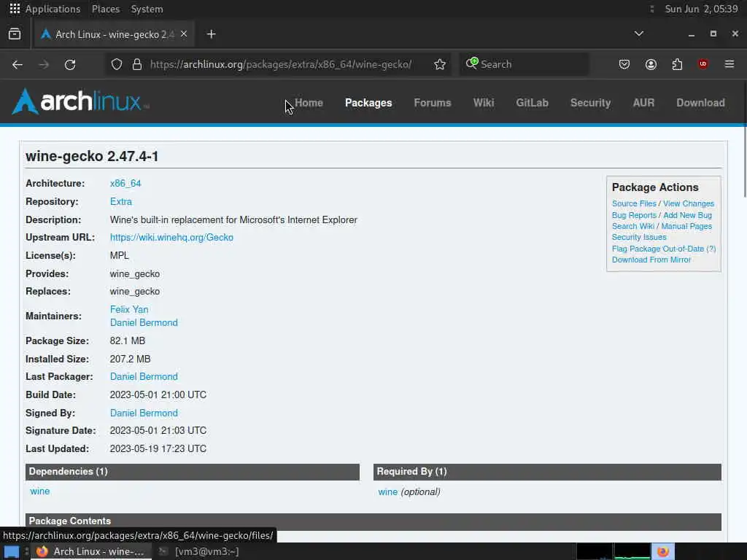Switch to the Firefox taskbar window button
Viewport: 747px width, 560px height.
(91, 551)
